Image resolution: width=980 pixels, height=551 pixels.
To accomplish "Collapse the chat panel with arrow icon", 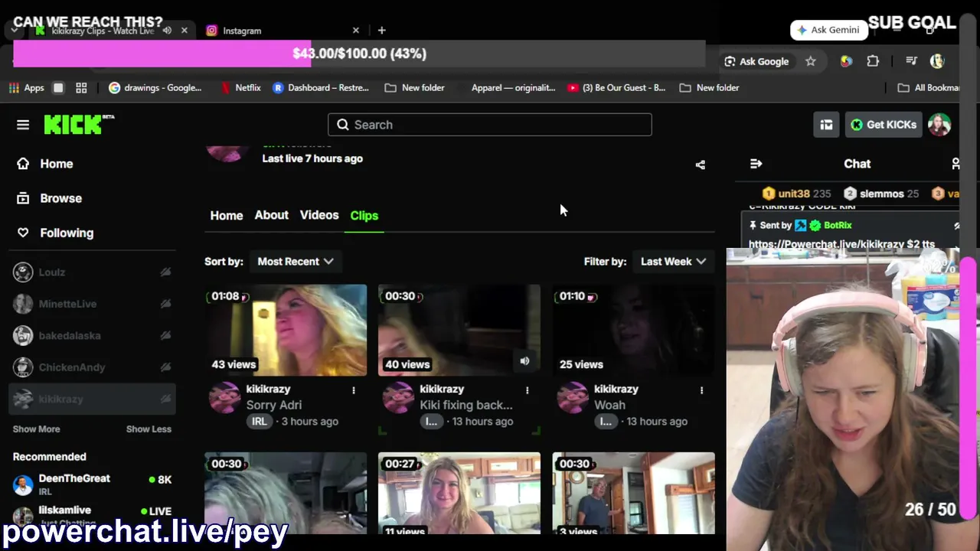I will tap(756, 164).
